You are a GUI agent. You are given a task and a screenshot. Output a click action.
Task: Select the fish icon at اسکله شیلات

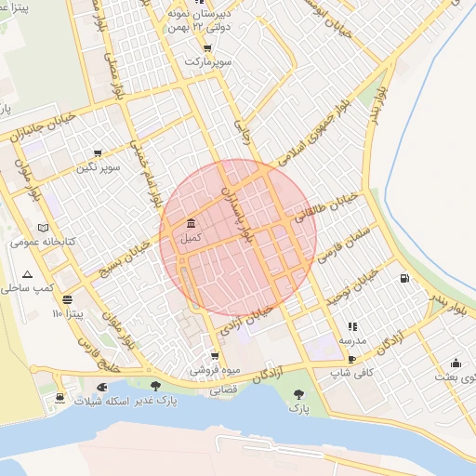[x=102, y=387]
